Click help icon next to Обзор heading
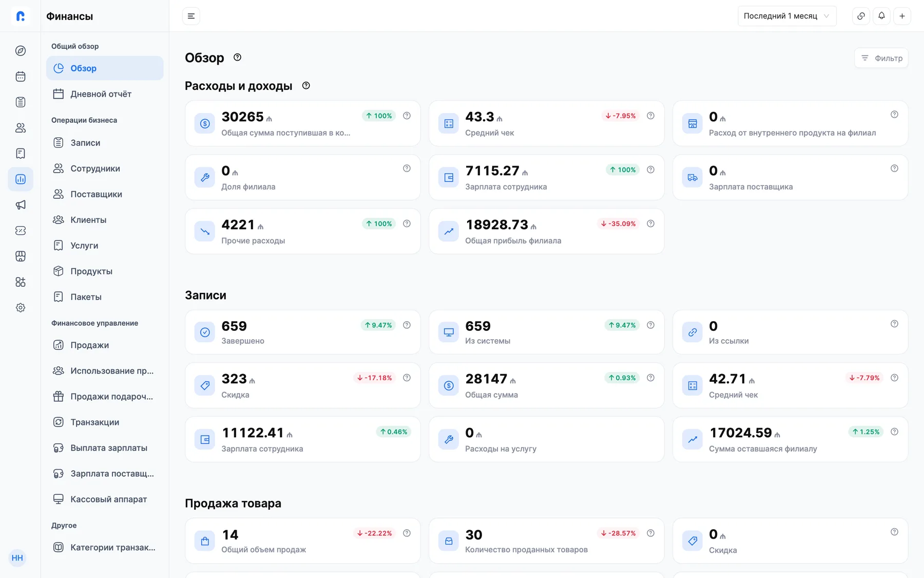 [237, 58]
